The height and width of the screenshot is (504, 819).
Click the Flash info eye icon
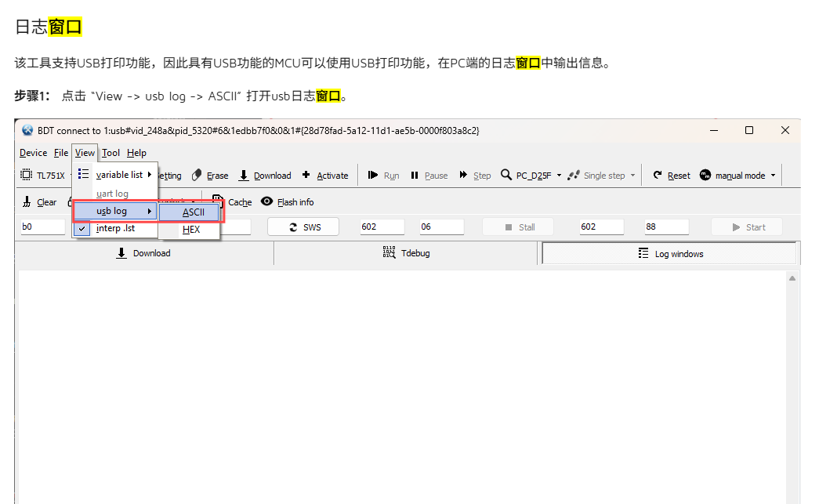click(266, 201)
